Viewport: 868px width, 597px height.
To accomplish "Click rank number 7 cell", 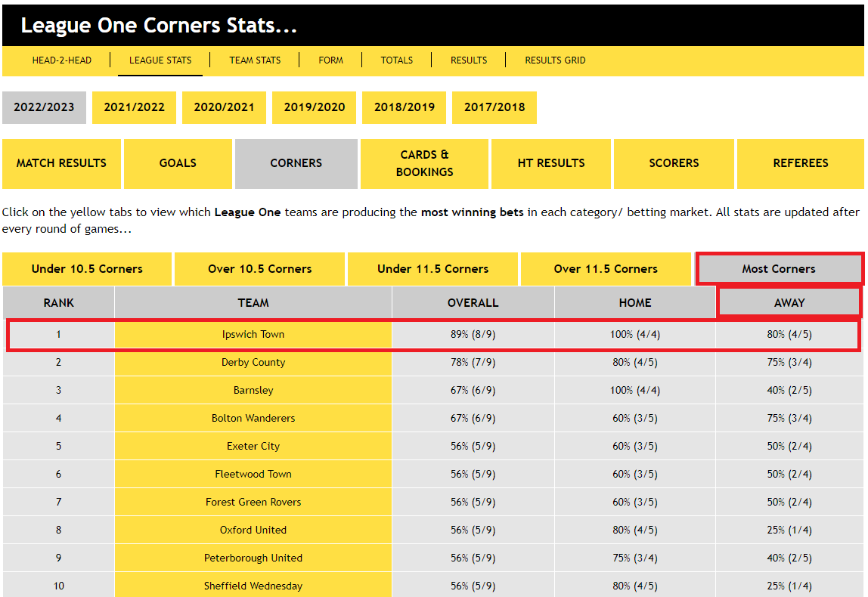I will point(59,503).
